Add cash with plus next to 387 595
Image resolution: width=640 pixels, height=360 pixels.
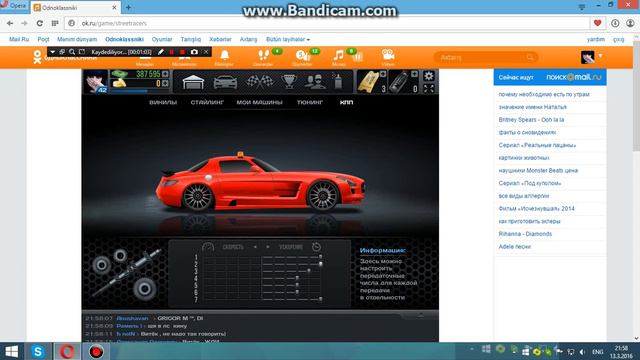(x=165, y=74)
